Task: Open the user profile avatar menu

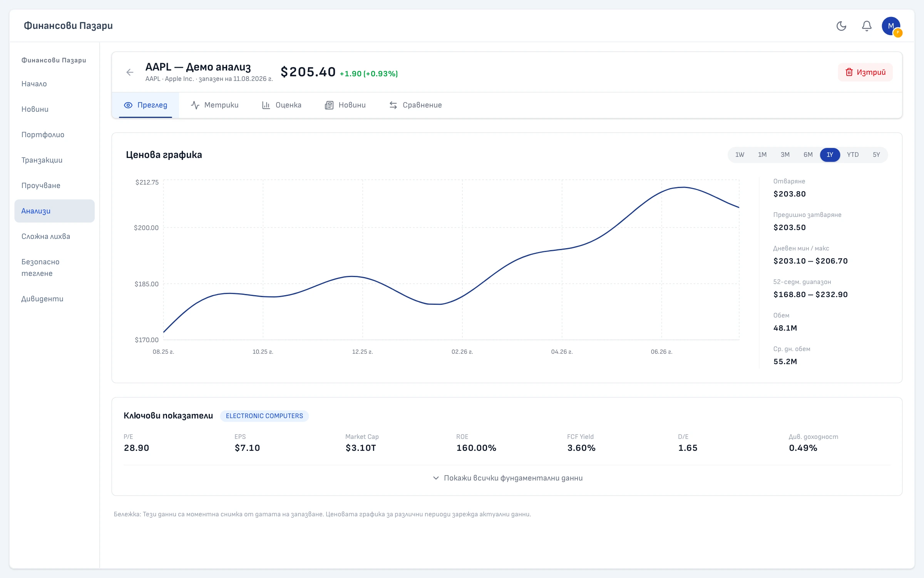Action: pos(891,26)
